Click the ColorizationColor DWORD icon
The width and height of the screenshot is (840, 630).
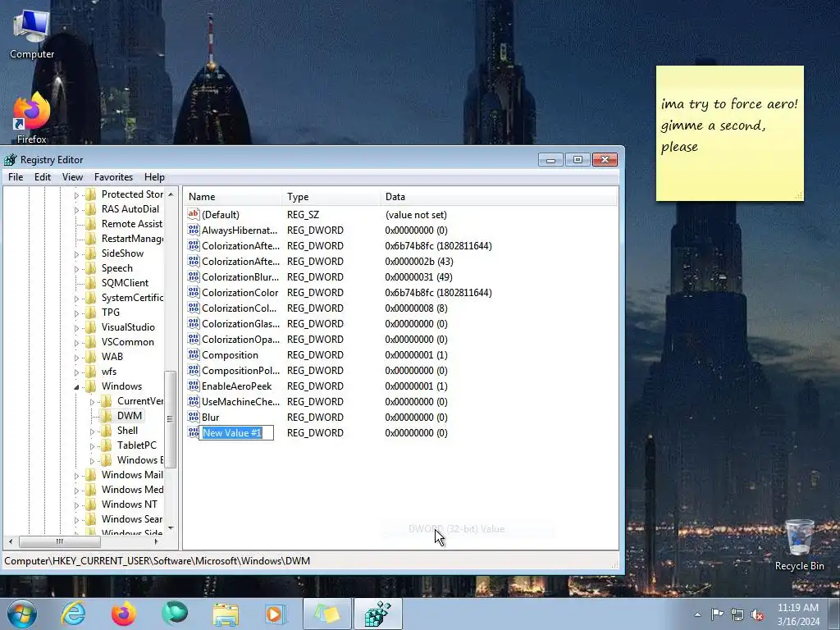(x=194, y=292)
